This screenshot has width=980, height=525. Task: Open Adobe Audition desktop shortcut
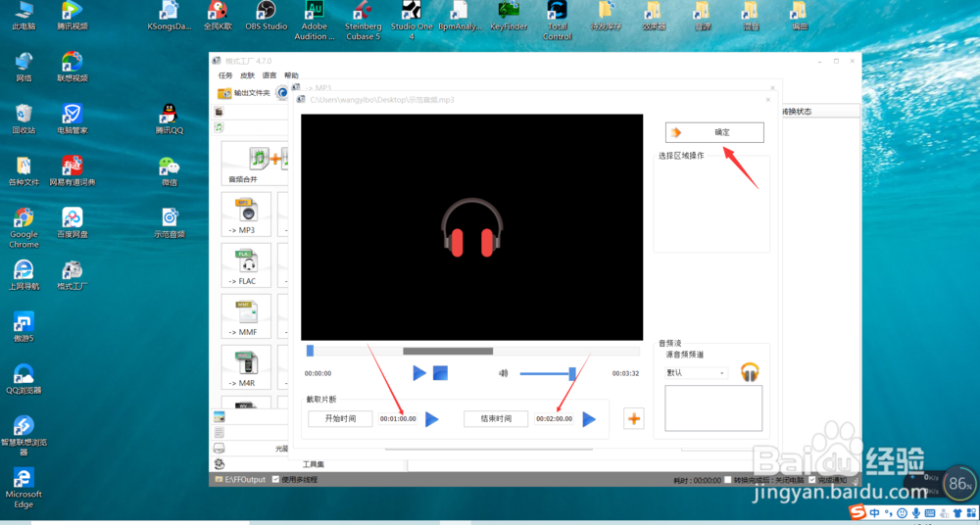pos(315,21)
